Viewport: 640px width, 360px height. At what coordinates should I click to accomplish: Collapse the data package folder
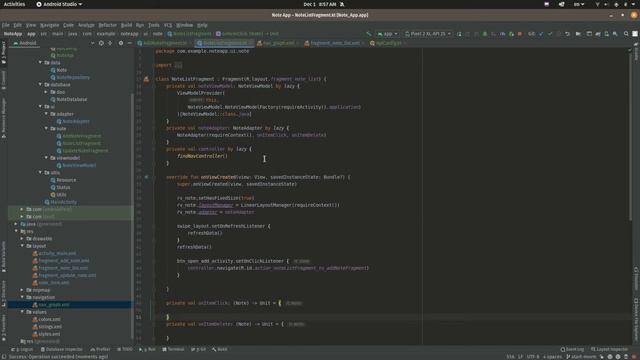(40, 62)
